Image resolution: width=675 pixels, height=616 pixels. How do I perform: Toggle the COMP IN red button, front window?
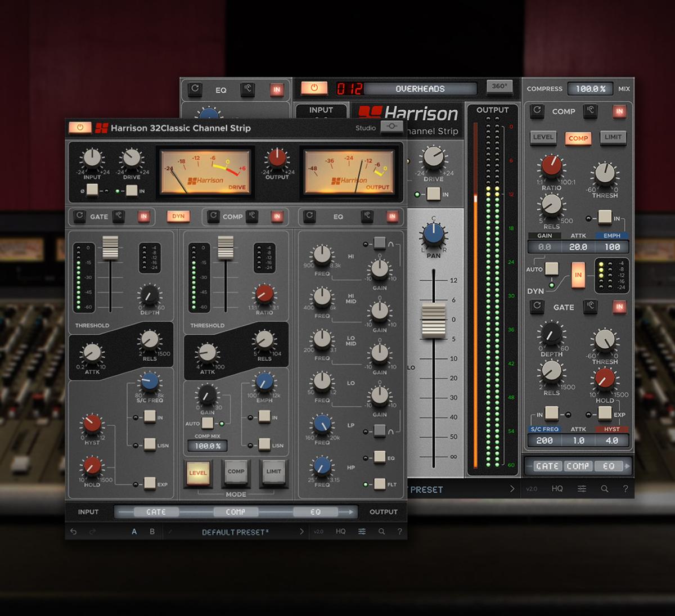[x=277, y=216]
